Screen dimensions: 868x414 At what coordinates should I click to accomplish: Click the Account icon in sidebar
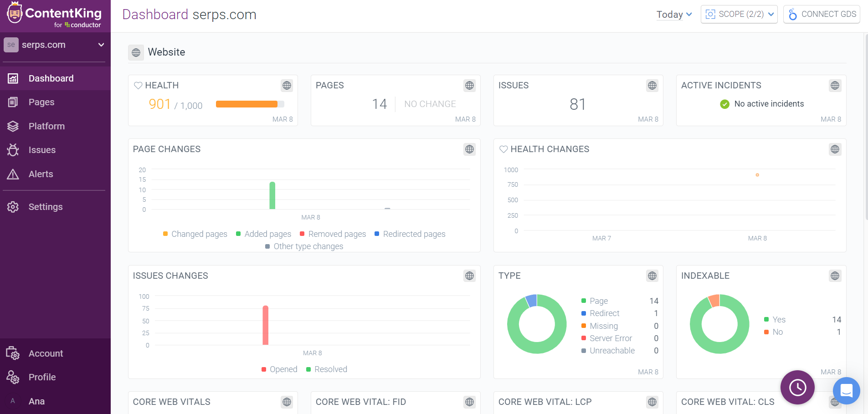pos(13,353)
